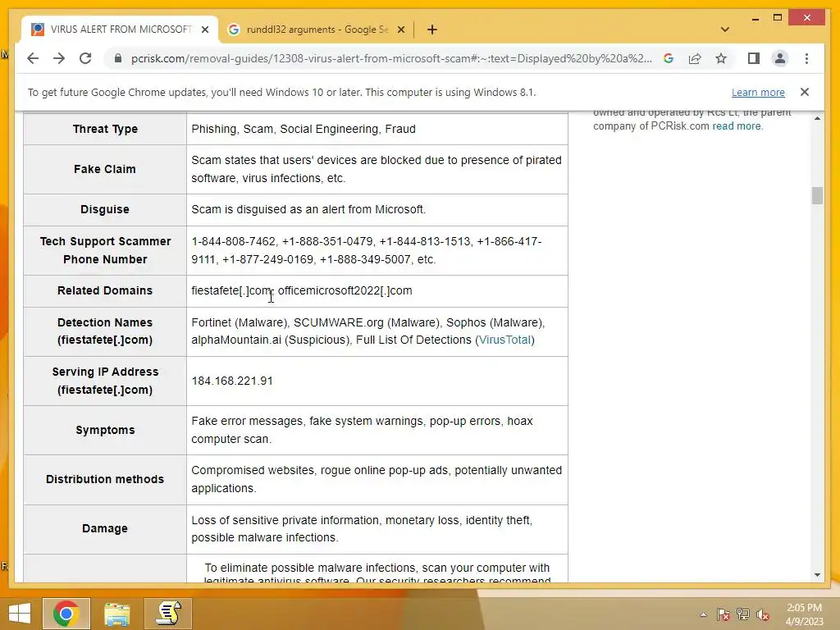Viewport: 840px width, 630px height.
Task: Open Chrome's three-dot menu
Action: (807, 58)
